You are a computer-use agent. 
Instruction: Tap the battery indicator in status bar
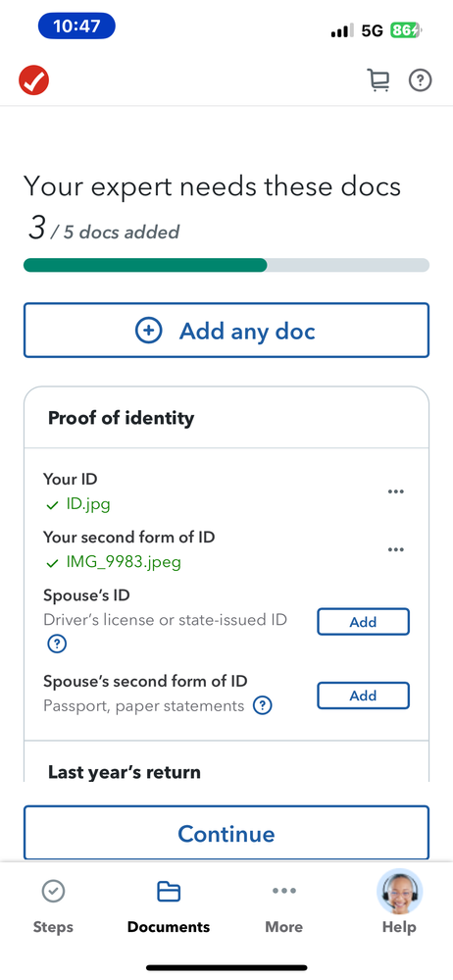406,30
